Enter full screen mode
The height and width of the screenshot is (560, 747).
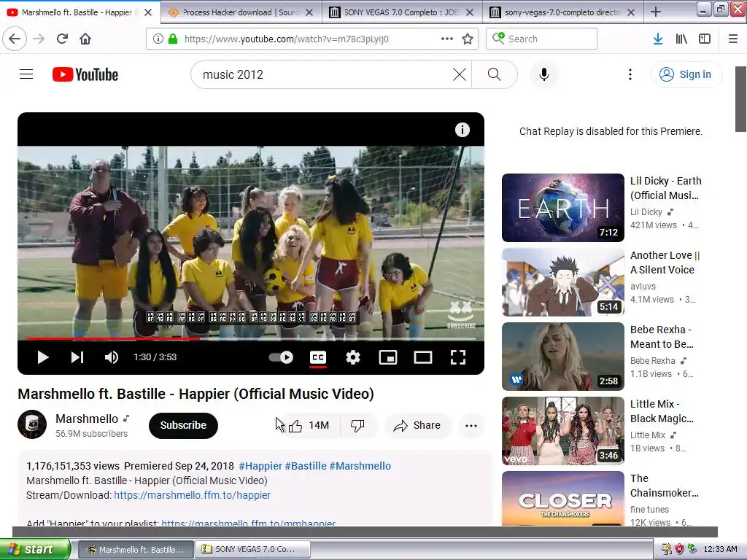point(458,357)
